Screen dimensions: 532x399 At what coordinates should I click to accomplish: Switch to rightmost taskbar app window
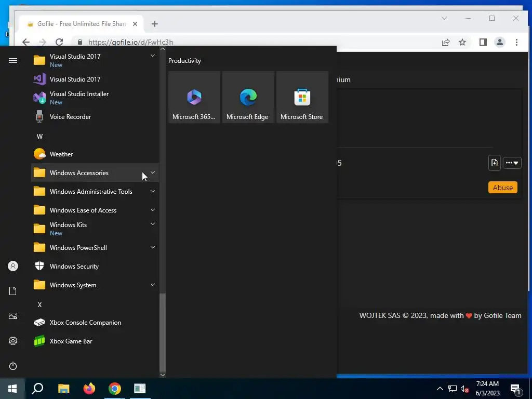(x=140, y=389)
